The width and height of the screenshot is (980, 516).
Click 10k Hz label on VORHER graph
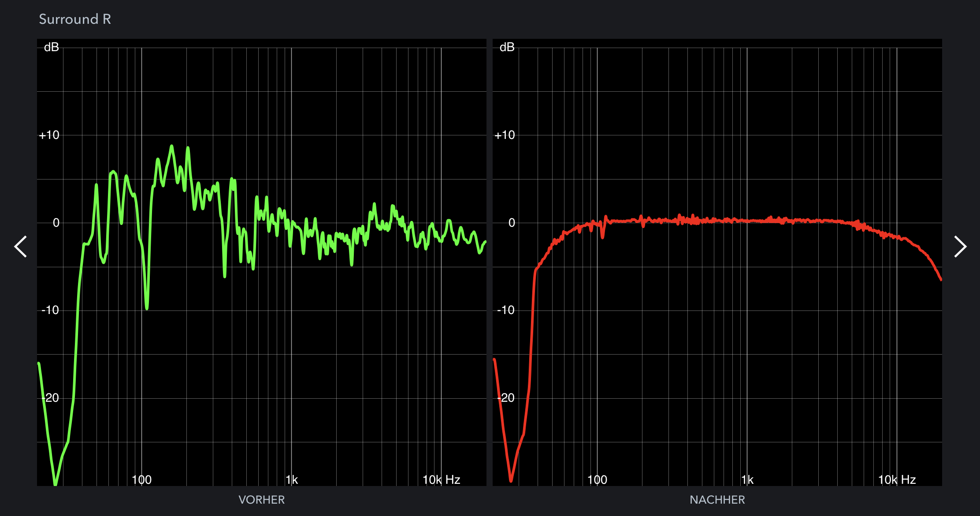(x=441, y=479)
